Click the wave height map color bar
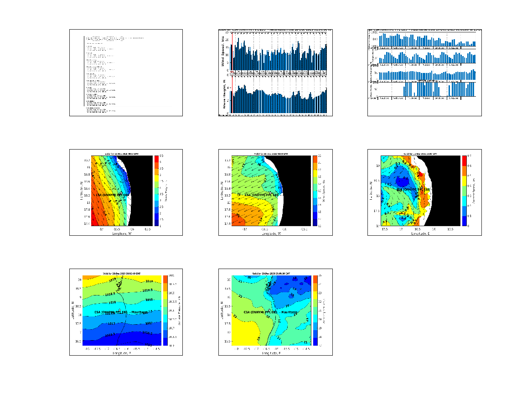 (x=156, y=191)
